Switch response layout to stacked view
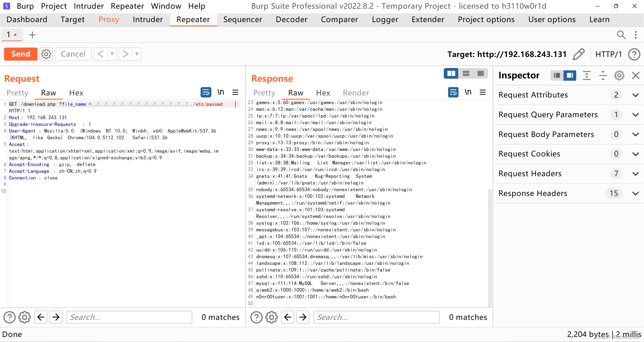Viewport: 644px width, 342px height. [466, 73]
